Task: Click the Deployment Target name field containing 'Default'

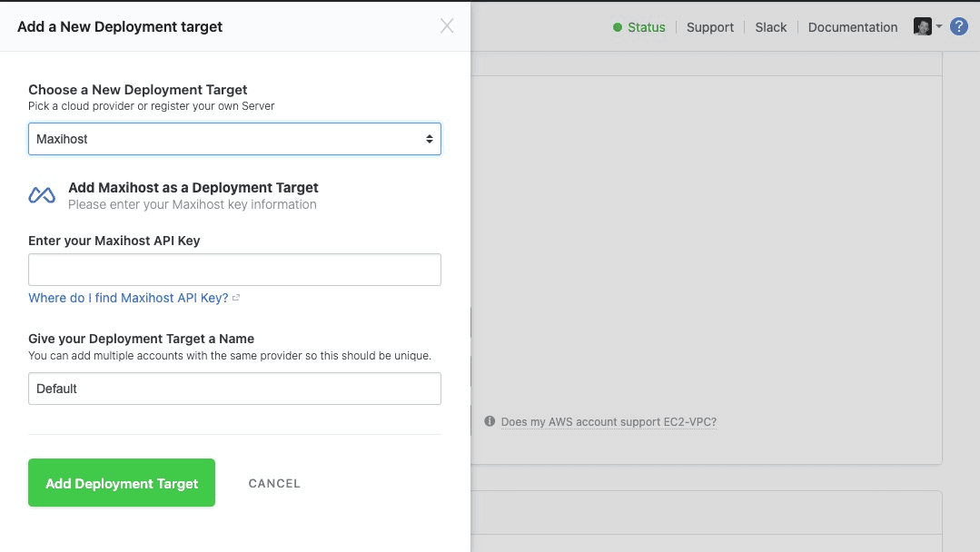Action: [x=234, y=389]
